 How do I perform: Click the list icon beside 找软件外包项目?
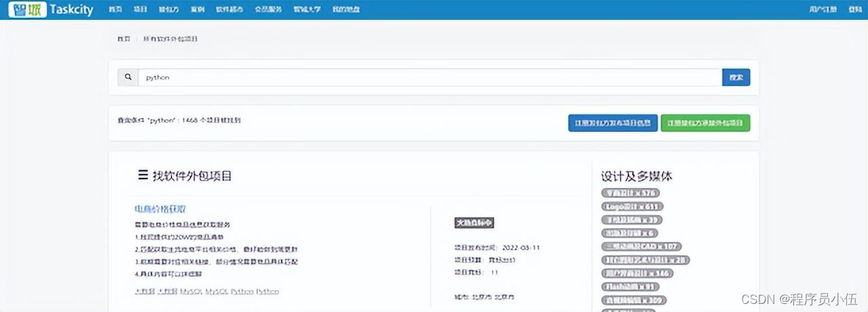(143, 175)
